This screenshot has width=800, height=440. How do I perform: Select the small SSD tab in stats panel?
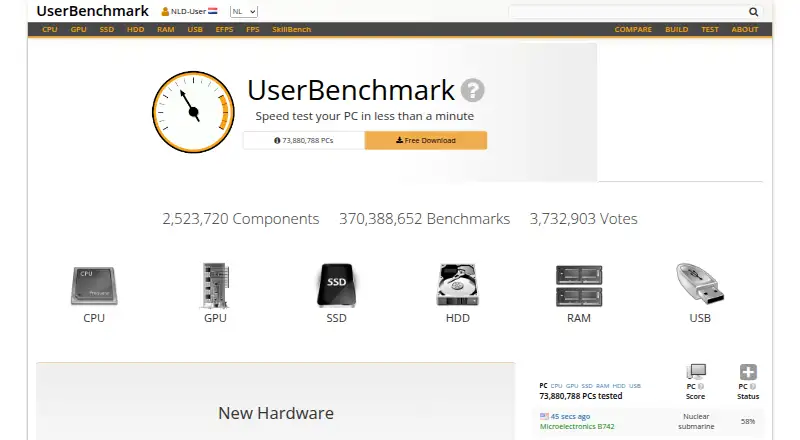[587, 385]
